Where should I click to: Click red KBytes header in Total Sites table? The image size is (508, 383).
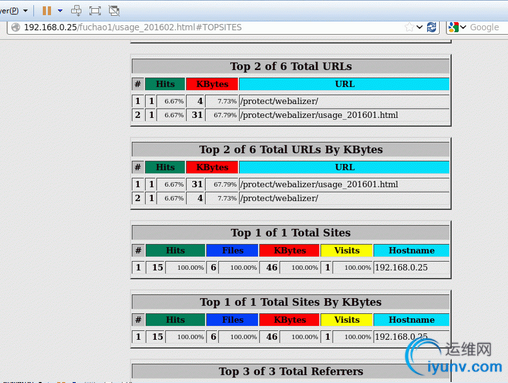289,250
